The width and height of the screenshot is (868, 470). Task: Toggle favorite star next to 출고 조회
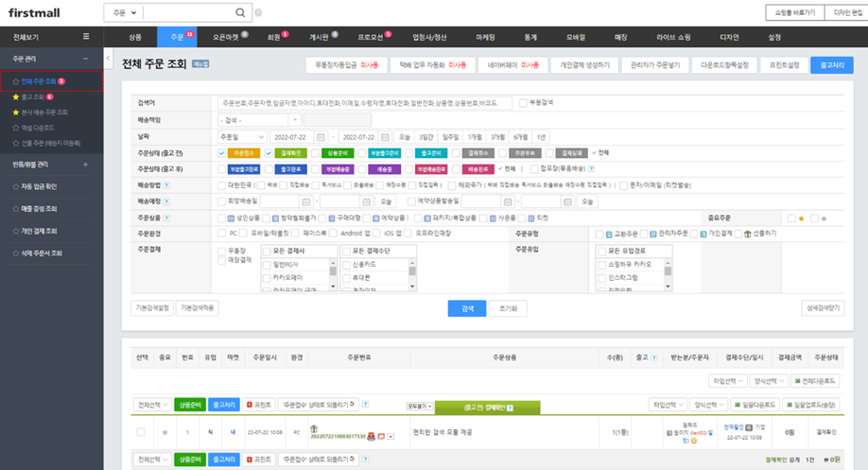click(15, 96)
